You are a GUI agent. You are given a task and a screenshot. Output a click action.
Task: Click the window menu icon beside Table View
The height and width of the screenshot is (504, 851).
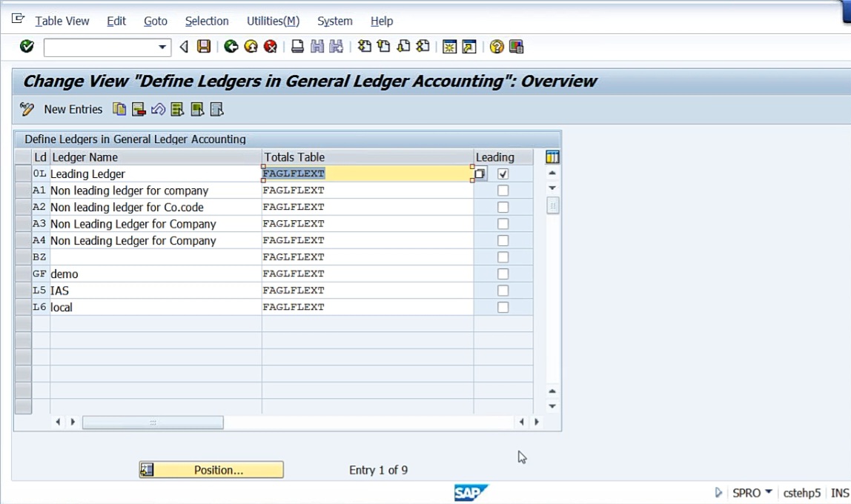[18, 19]
